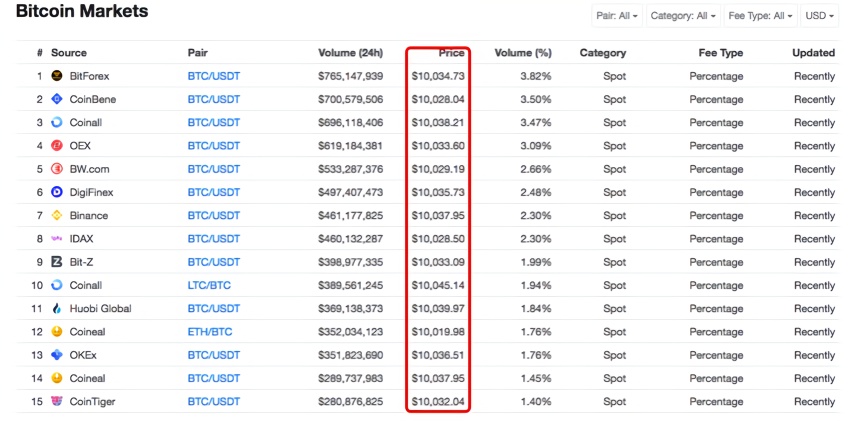Sort table by Price column header
The image size is (849, 421).
coord(452,53)
